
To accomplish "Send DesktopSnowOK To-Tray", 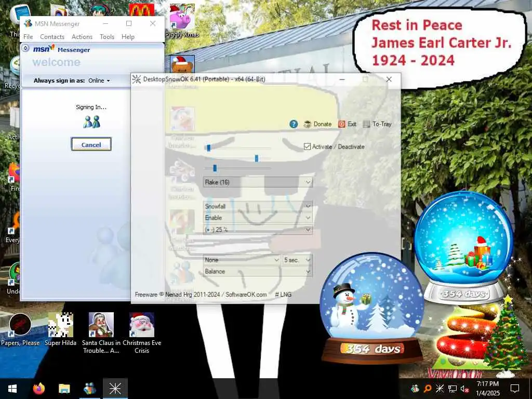I will pos(377,124).
